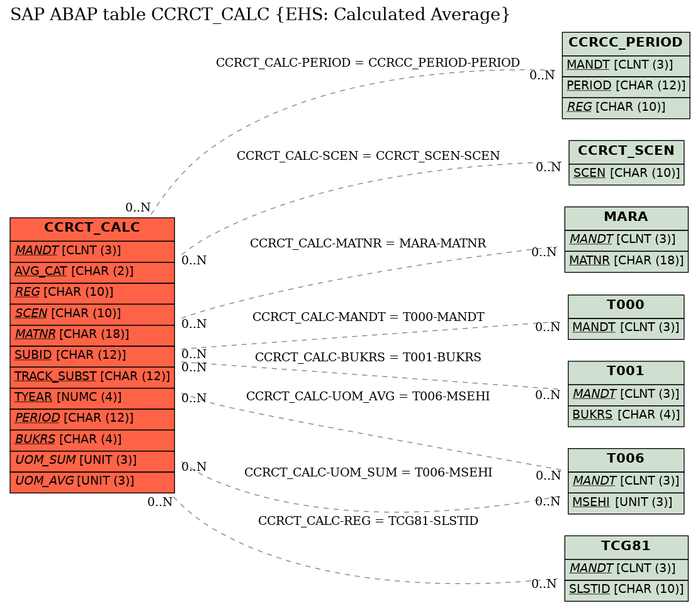Open the CCRCT_SCEN table header
Viewport: 700px width, 608px height.
[626, 152]
